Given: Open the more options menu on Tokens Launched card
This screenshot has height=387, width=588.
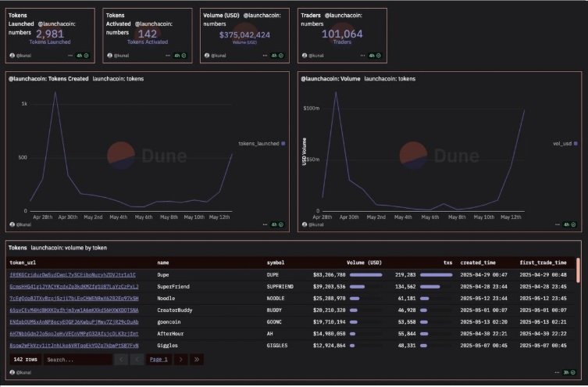Looking at the screenshot, I should (x=70, y=56).
